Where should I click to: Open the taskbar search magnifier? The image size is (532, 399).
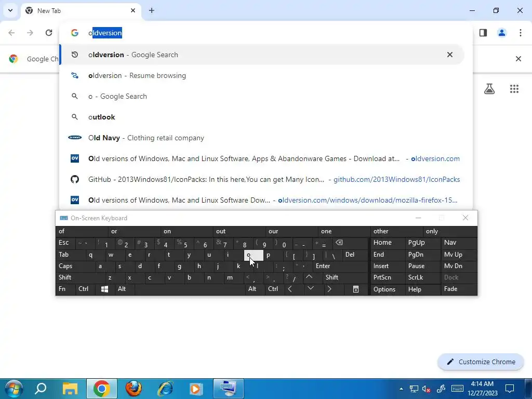pos(41,389)
